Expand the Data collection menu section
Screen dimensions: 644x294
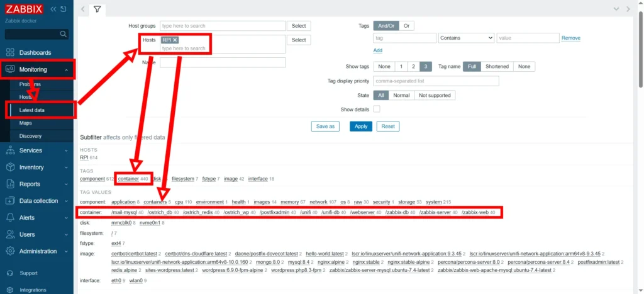38,201
